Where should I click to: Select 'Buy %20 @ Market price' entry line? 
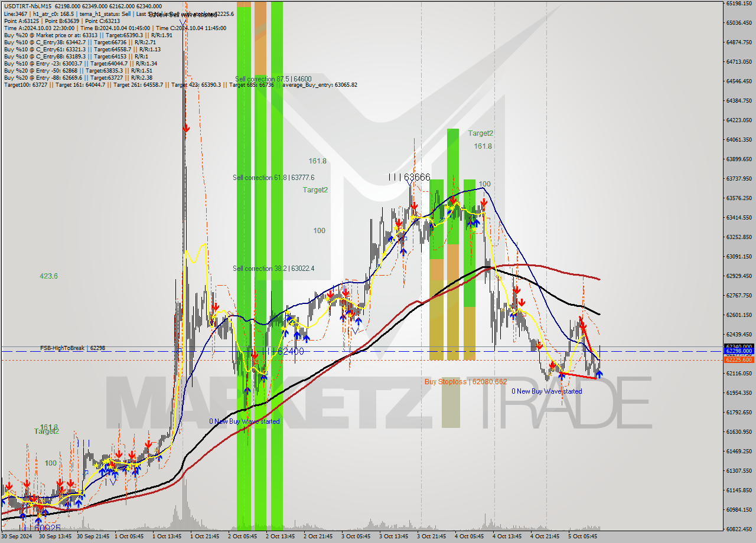pos(88,35)
